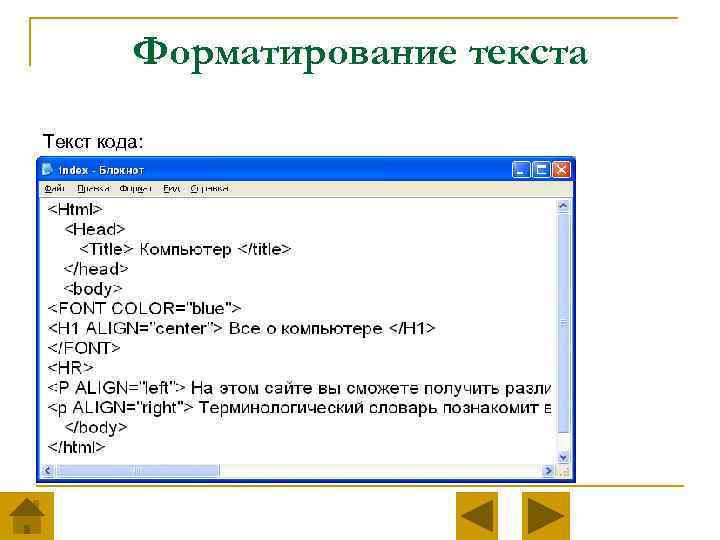Open the Правка menu
Viewport: 720px width, 540px height.
93,188
